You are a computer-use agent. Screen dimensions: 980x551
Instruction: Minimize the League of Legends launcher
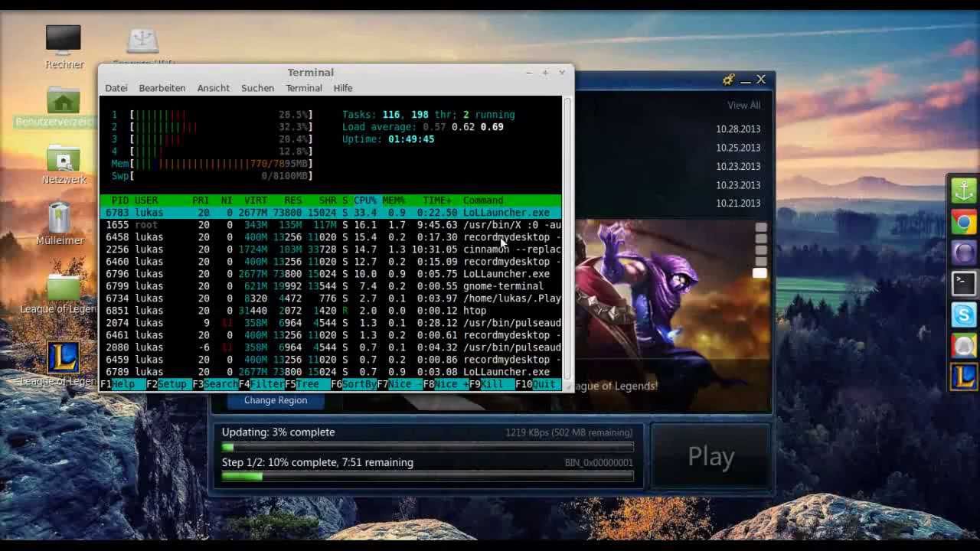tap(745, 80)
